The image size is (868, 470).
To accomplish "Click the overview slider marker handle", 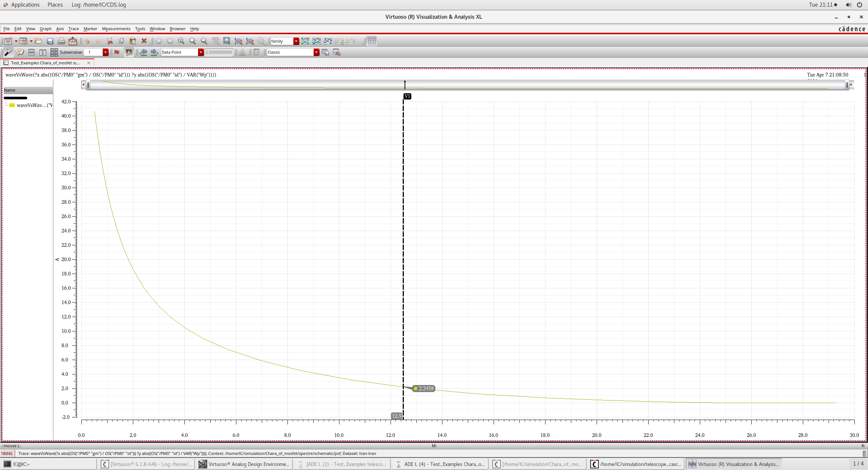I will tap(405, 85).
